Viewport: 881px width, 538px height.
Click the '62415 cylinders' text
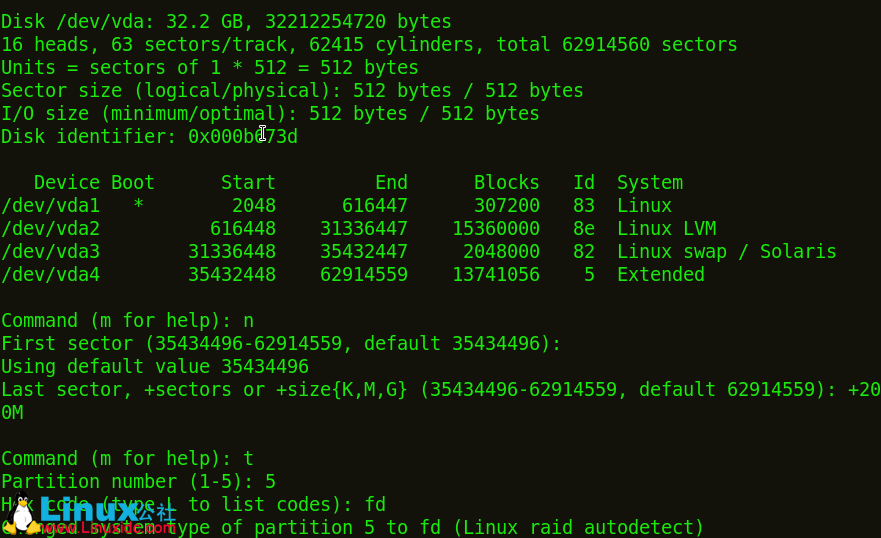coord(392,45)
